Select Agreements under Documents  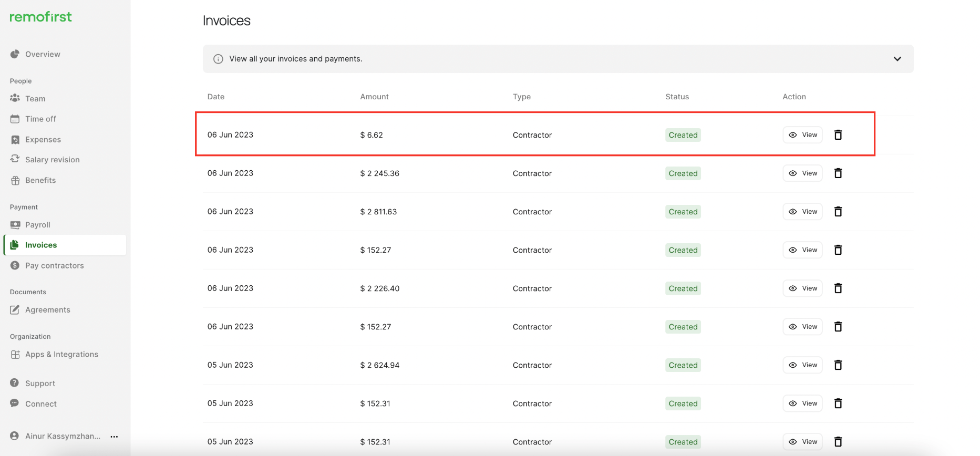pos(47,310)
